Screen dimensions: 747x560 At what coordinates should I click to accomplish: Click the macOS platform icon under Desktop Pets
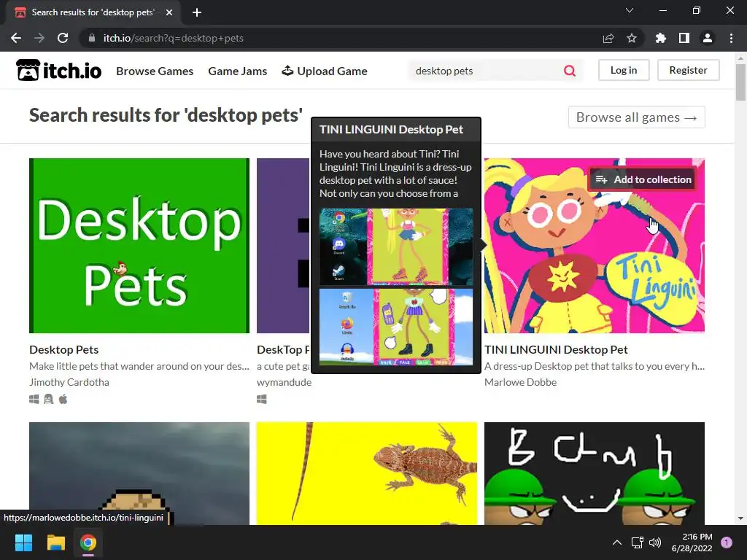pos(63,399)
